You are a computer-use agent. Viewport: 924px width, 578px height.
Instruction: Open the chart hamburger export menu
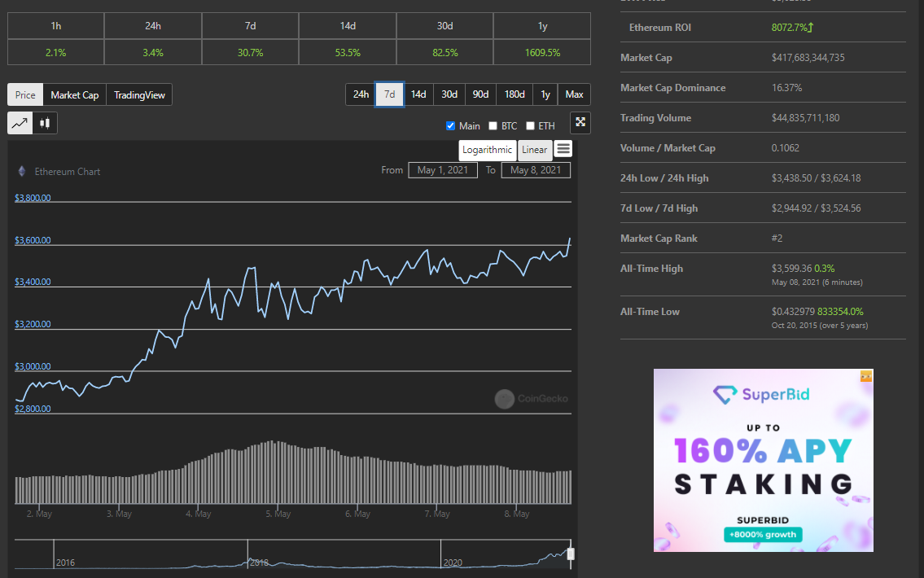click(x=563, y=149)
